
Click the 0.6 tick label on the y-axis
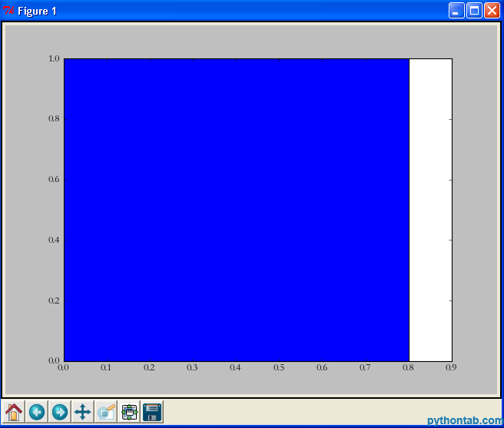point(54,179)
